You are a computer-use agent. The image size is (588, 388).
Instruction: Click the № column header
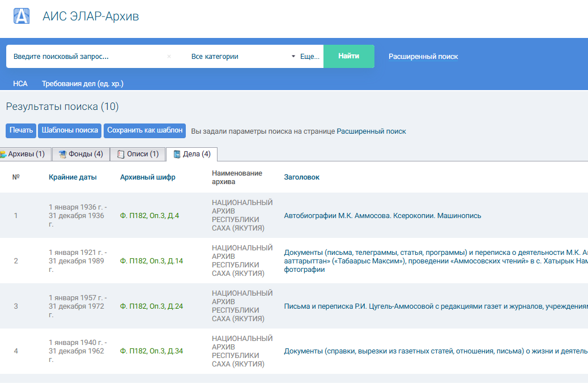(x=16, y=177)
